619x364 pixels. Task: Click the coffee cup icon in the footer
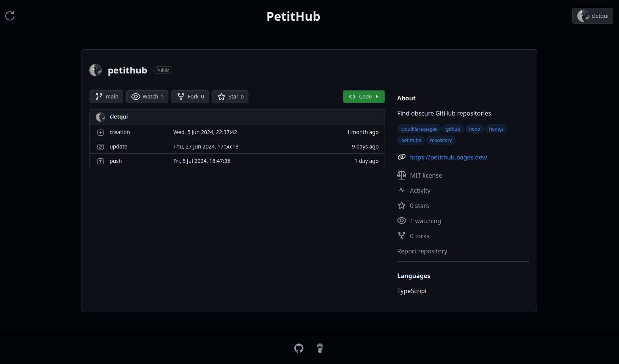[x=320, y=348]
